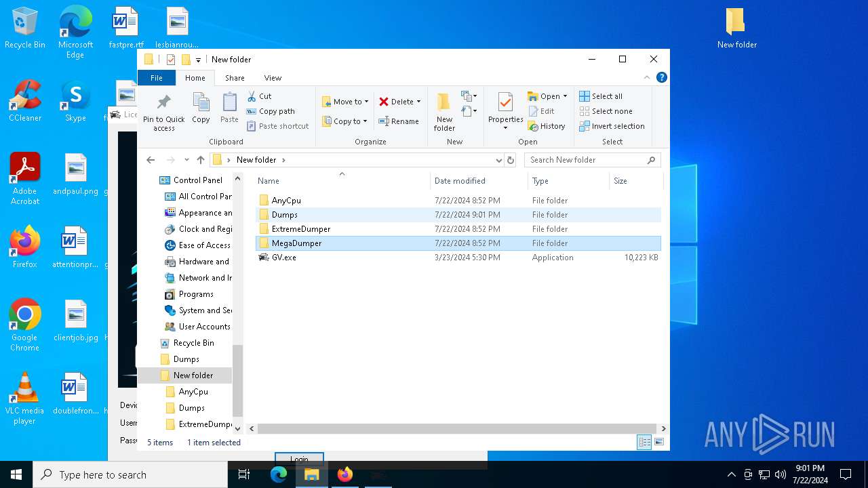
Task: Click the Rename command
Action: 399,121
